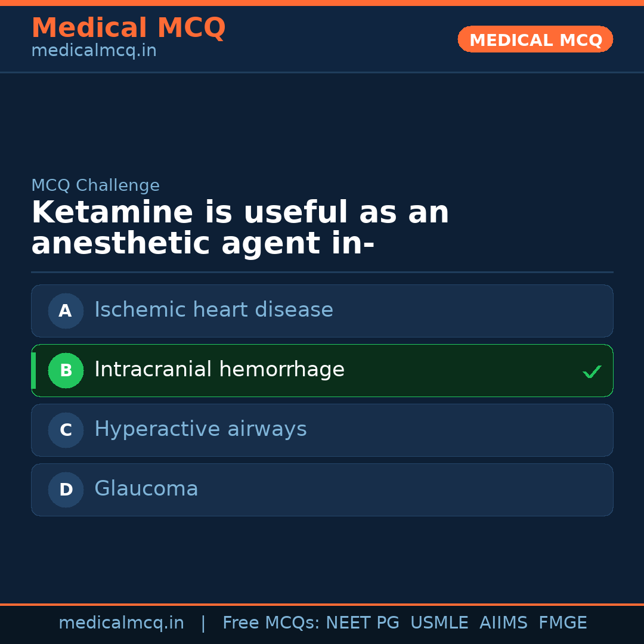
Task: Choose the Hyperactive airways option
Action: point(200,429)
